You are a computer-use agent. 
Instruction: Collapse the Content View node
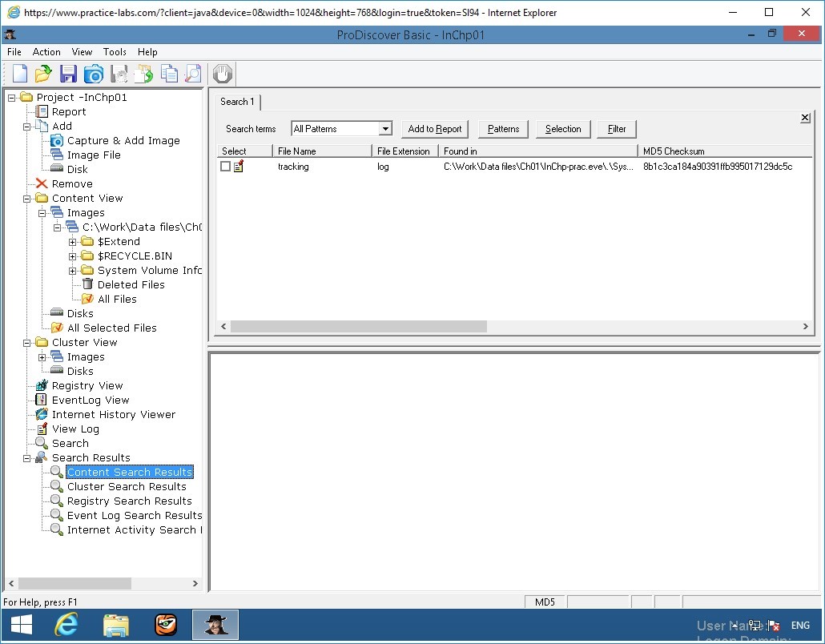(x=27, y=199)
